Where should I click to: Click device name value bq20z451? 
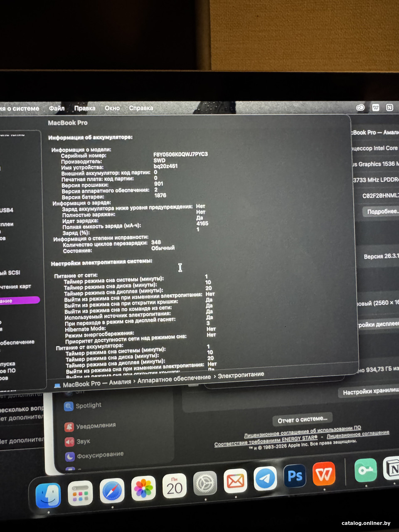tap(165, 166)
